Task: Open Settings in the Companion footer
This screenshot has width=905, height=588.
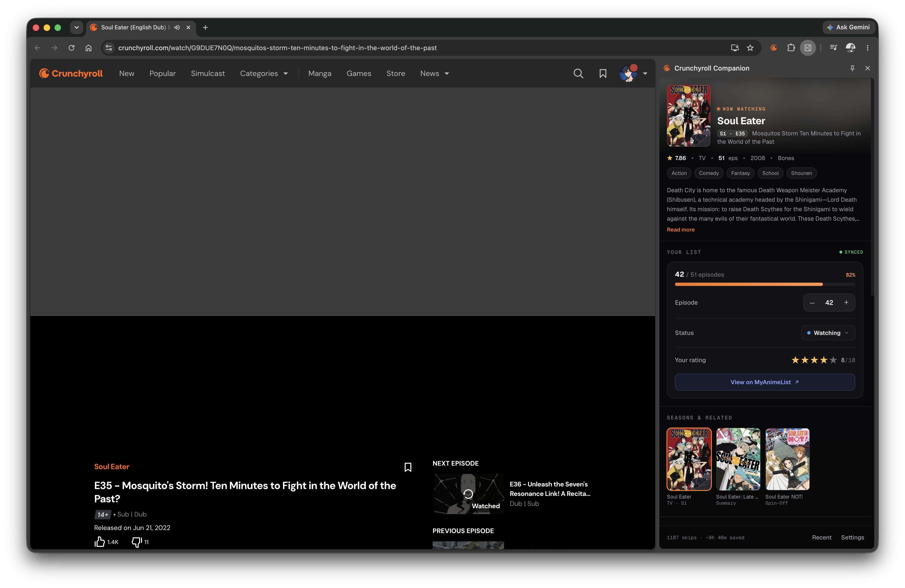Action: [852, 537]
